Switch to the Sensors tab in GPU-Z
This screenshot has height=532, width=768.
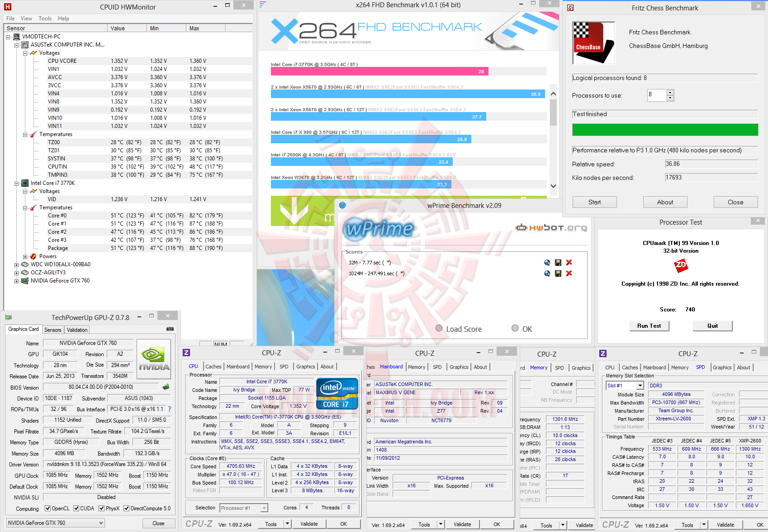pyautogui.click(x=53, y=330)
